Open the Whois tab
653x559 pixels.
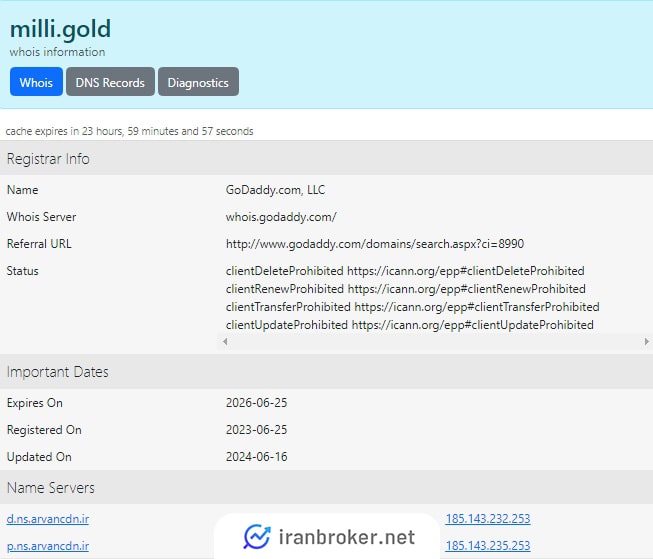pyautogui.click(x=36, y=82)
